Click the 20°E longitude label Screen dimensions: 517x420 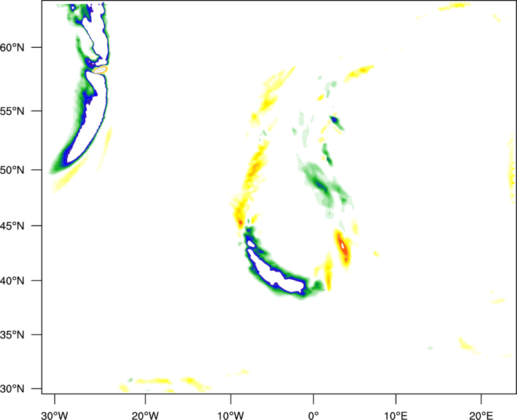(x=481, y=415)
